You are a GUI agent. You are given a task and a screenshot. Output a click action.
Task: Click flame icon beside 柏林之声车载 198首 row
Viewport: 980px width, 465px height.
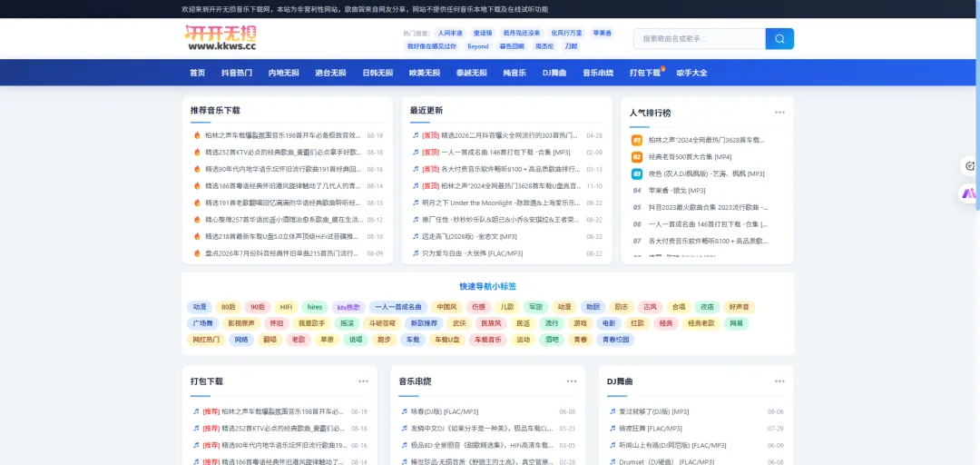pos(197,135)
